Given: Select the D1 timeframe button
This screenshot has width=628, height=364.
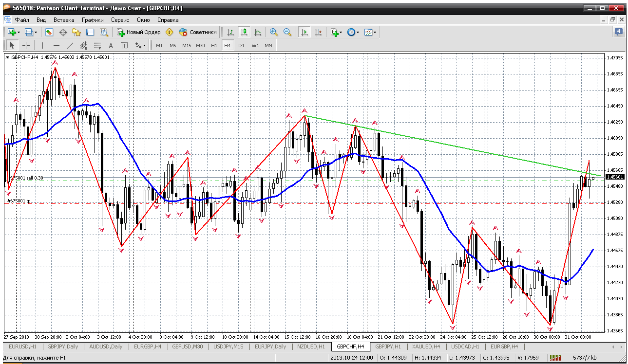Looking at the screenshot, I should pos(241,45).
